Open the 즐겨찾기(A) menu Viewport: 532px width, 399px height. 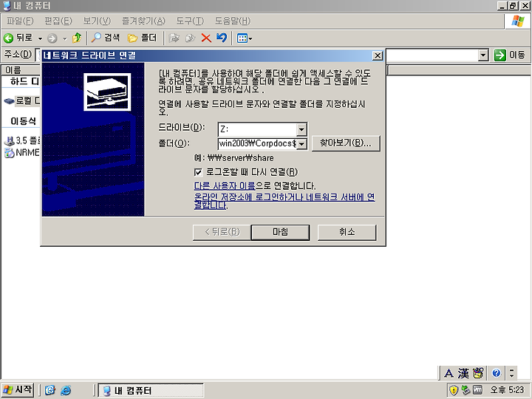coord(143,21)
